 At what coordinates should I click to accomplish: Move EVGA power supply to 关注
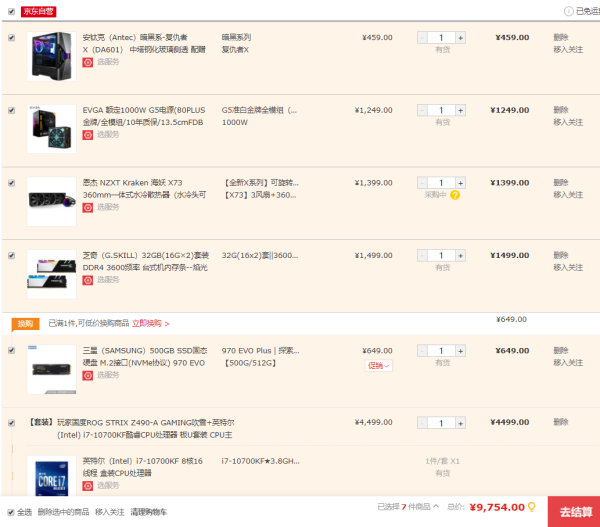(x=568, y=122)
